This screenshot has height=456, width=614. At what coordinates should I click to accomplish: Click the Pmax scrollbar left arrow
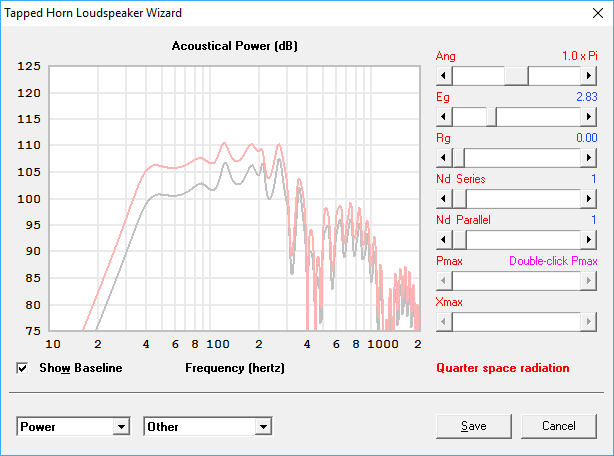tap(444, 281)
